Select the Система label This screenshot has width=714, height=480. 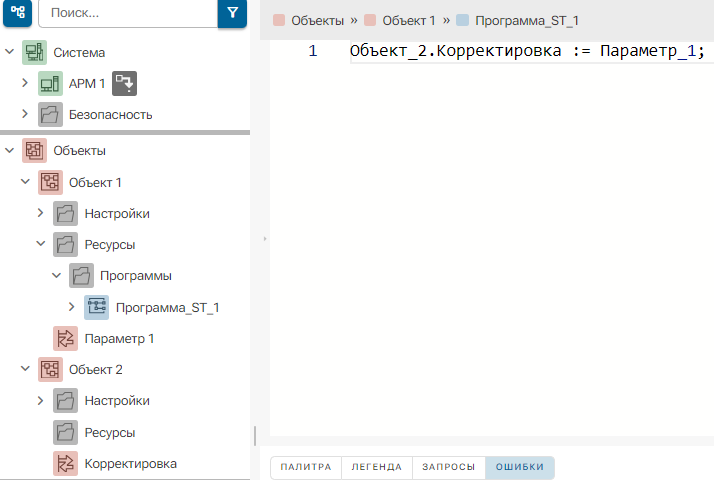79,53
